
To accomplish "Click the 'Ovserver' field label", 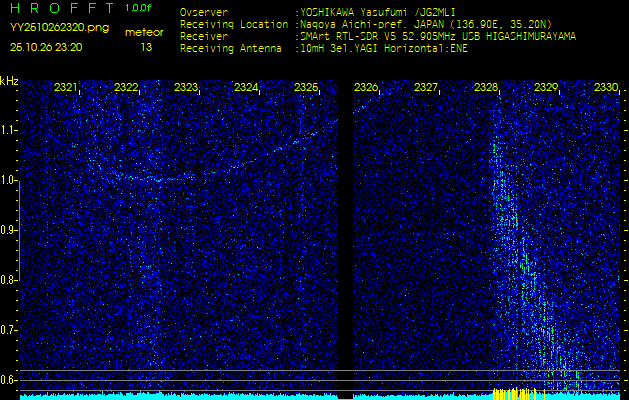I will pos(204,12).
